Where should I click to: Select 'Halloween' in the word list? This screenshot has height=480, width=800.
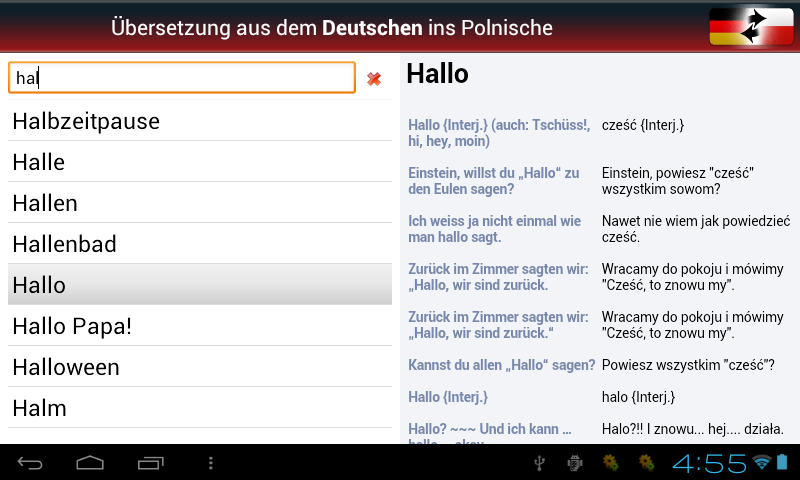(x=200, y=367)
